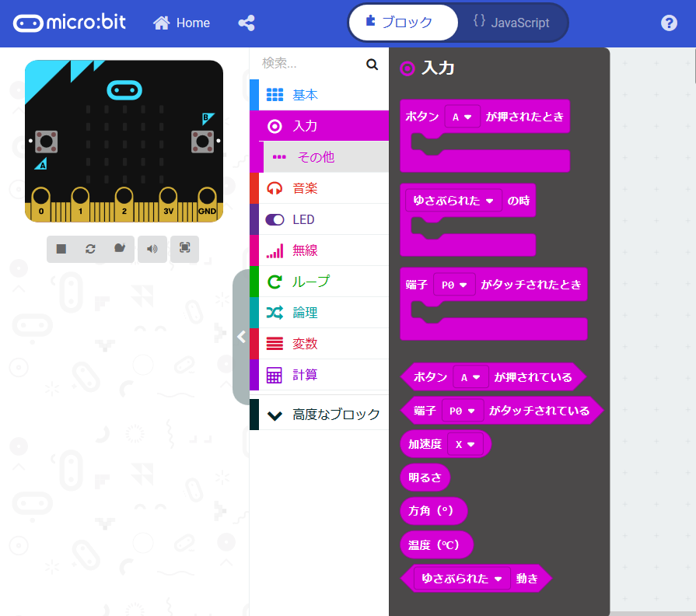Screen dimensions: 696x616
Task: Open gesture dropdown in ゆさぶられたの時 block
Action: click(453, 201)
